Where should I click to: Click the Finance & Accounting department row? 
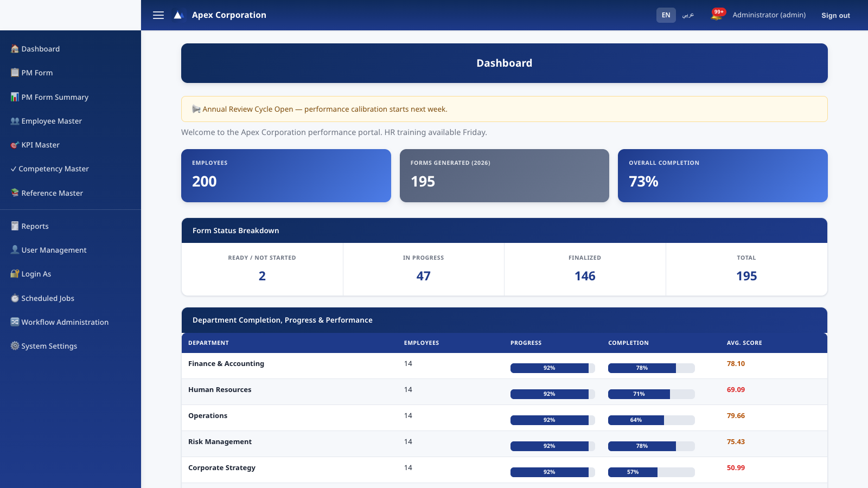(505, 366)
